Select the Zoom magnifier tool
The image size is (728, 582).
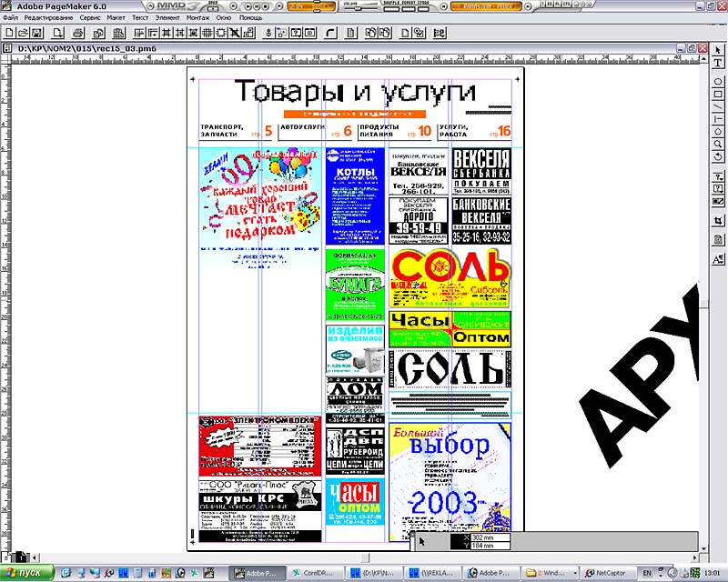click(718, 145)
